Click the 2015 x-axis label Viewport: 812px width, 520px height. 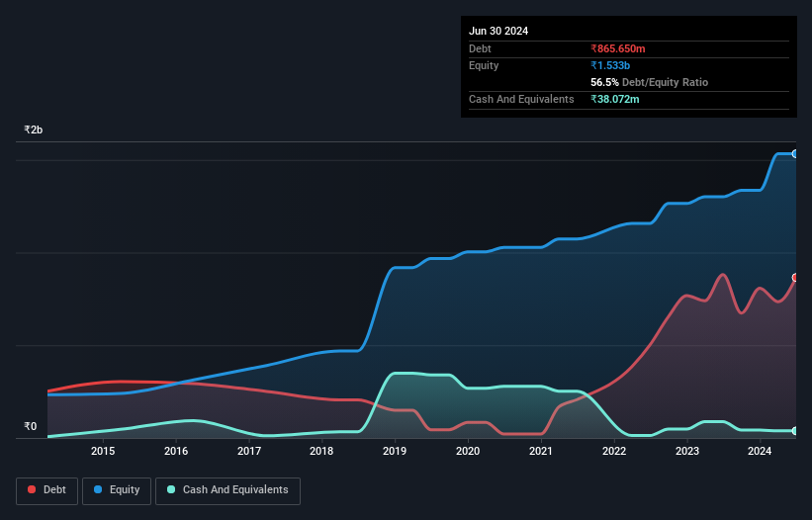click(103, 451)
